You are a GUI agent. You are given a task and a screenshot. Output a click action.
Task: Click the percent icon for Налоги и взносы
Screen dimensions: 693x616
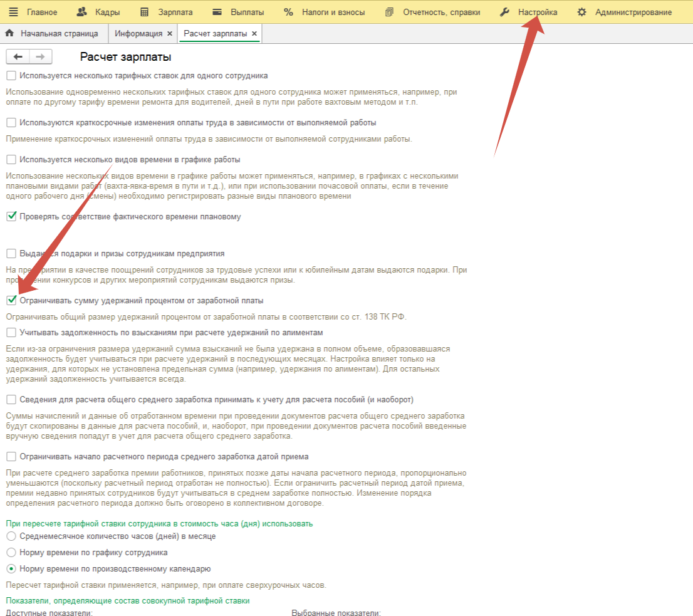(288, 12)
